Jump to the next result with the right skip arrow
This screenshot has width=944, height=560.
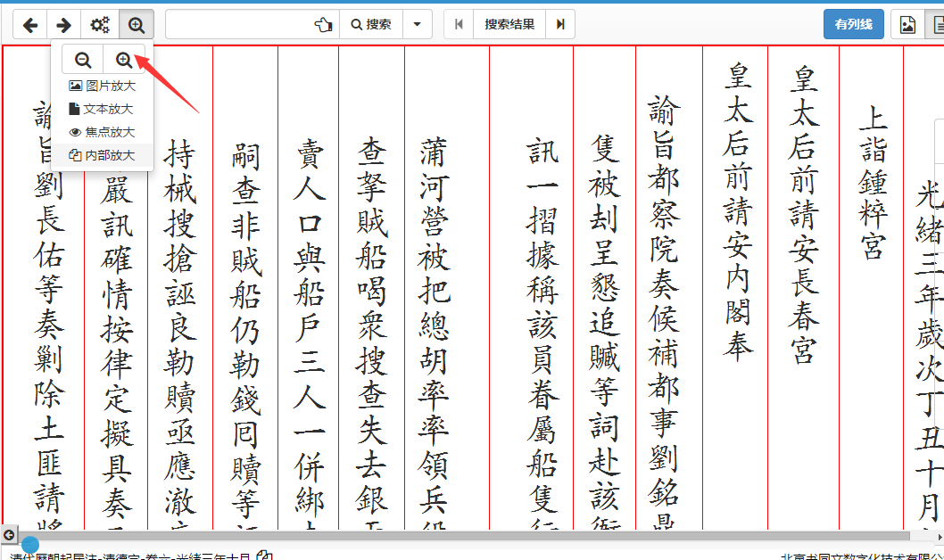click(x=560, y=24)
